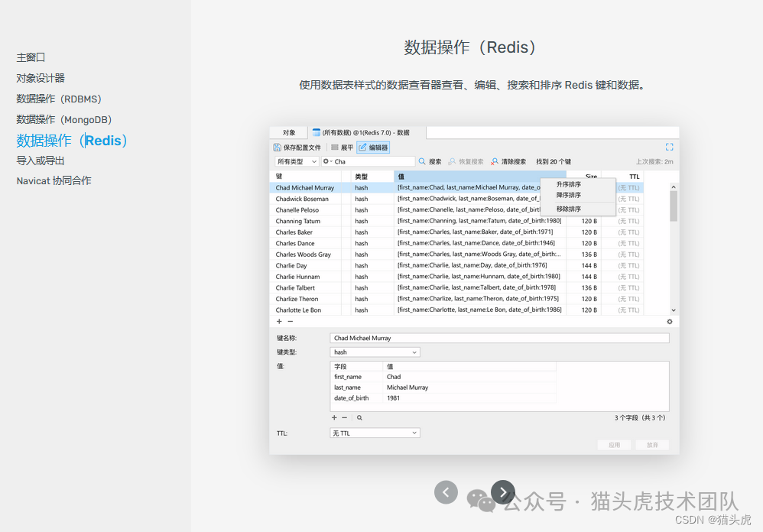Open the search options gear dropdown
This screenshot has height=532, width=763.
point(327,161)
